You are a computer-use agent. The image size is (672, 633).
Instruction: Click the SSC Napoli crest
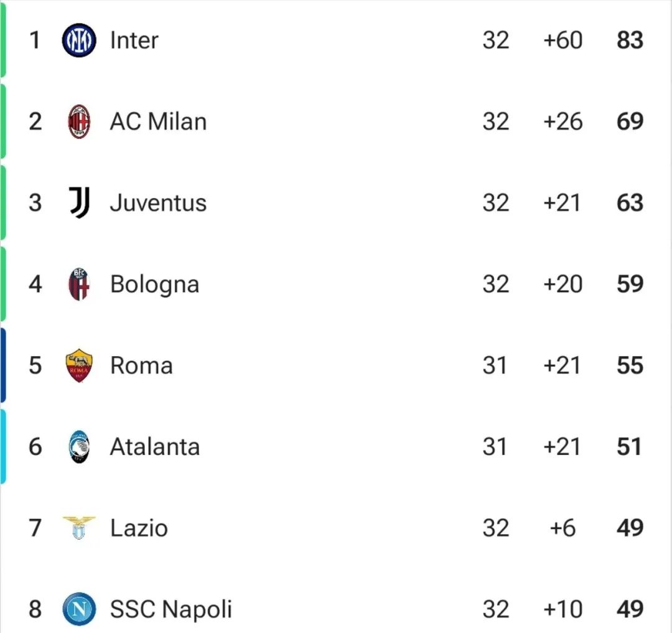(79, 609)
